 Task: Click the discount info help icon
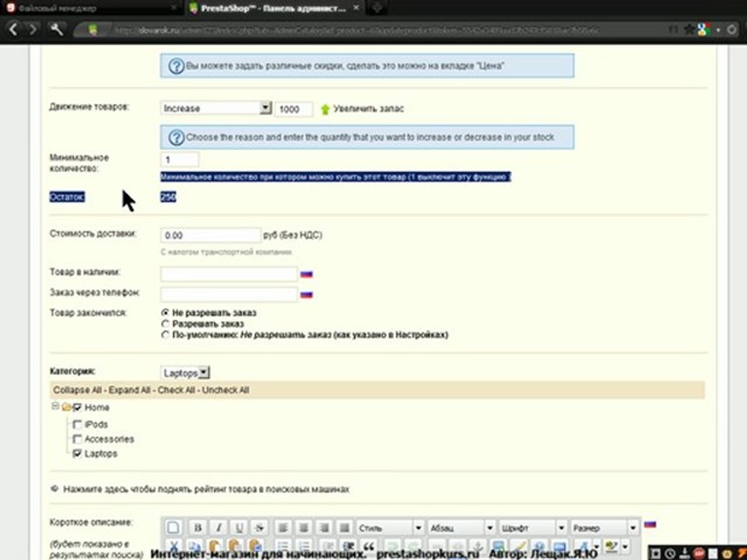click(x=177, y=66)
